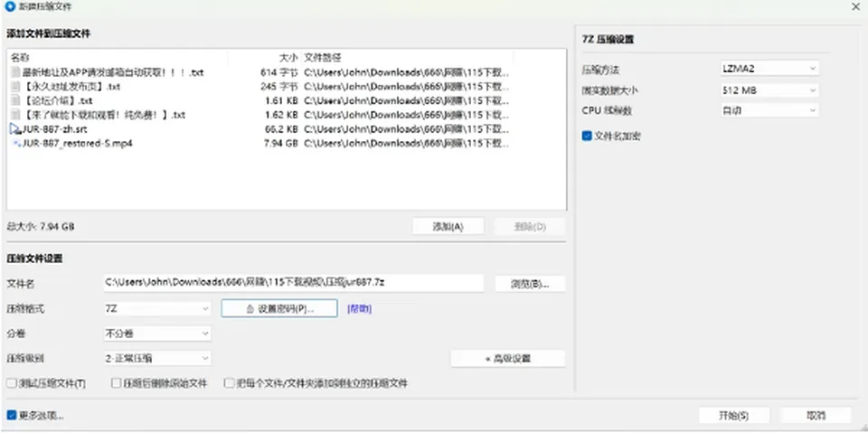This screenshot has height=433, width=868.
Task: Click the 开始(S) button
Action: (734, 415)
